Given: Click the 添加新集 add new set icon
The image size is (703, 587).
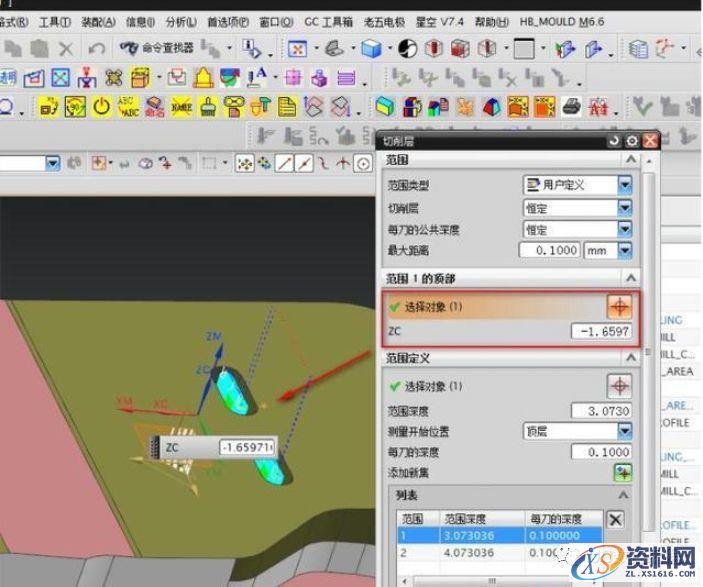Looking at the screenshot, I should click(x=624, y=473).
